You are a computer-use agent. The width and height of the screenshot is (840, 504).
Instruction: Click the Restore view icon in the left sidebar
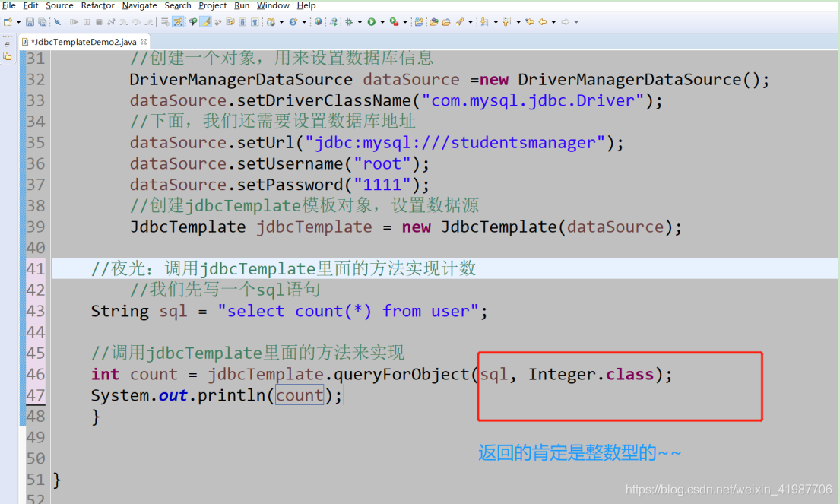point(7,44)
